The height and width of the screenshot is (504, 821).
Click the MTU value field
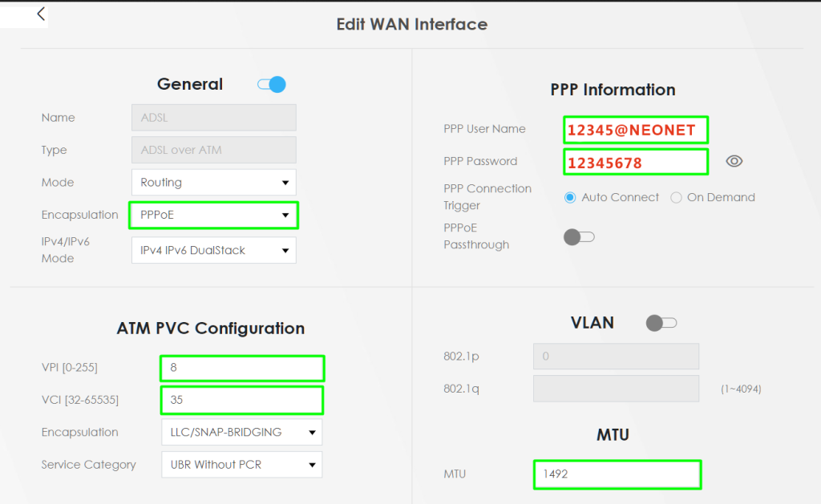(617, 474)
